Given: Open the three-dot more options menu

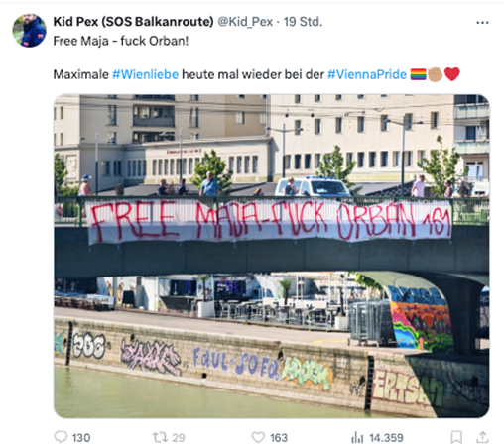Looking at the screenshot, I should pyautogui.click(x=482, y=23).
